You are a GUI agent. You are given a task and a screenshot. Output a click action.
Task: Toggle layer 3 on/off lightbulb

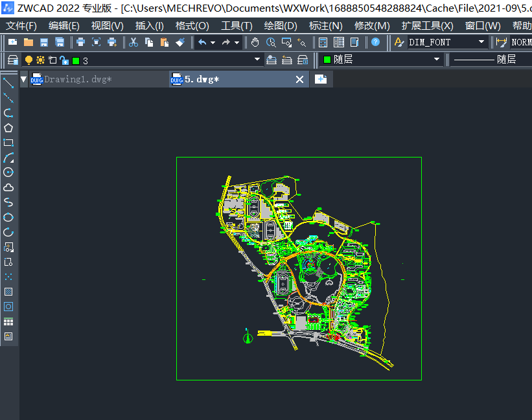point(29,60)
